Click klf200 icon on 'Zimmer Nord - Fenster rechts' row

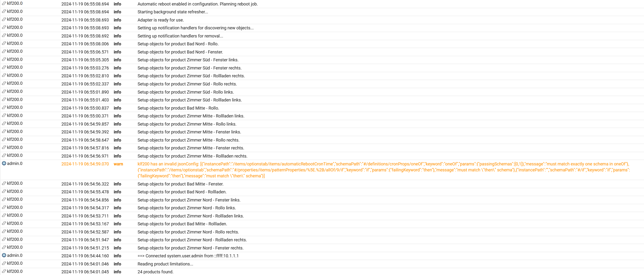pos(4,247)
